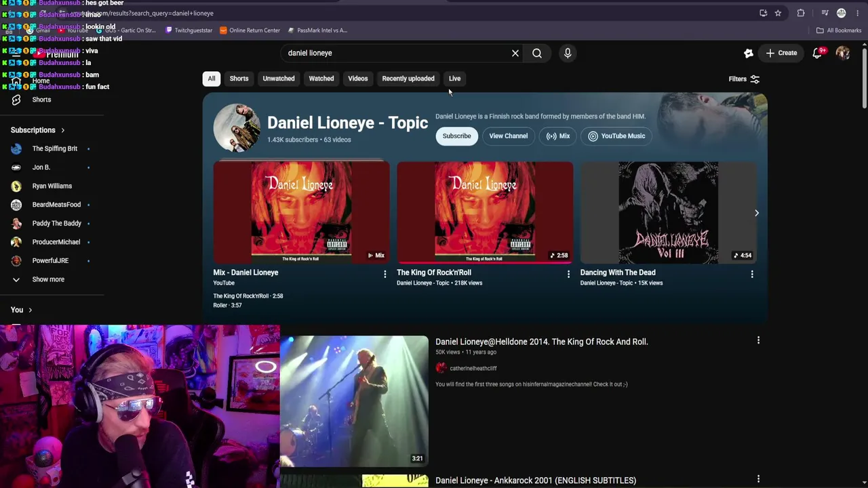This screenshot has height=488, width=868.
Task: Bookmark this page with the star icon
Action: (x=778, y=13)
